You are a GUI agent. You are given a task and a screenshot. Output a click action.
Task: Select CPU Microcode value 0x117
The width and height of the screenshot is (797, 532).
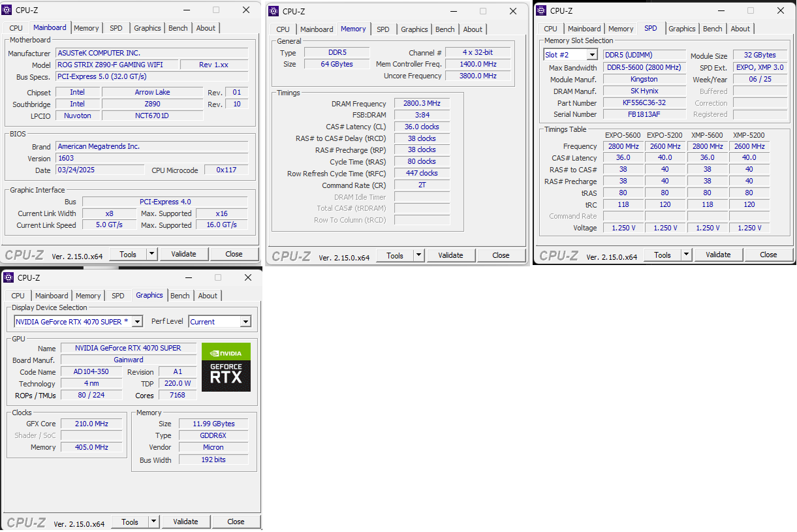[x=226, y=170]
